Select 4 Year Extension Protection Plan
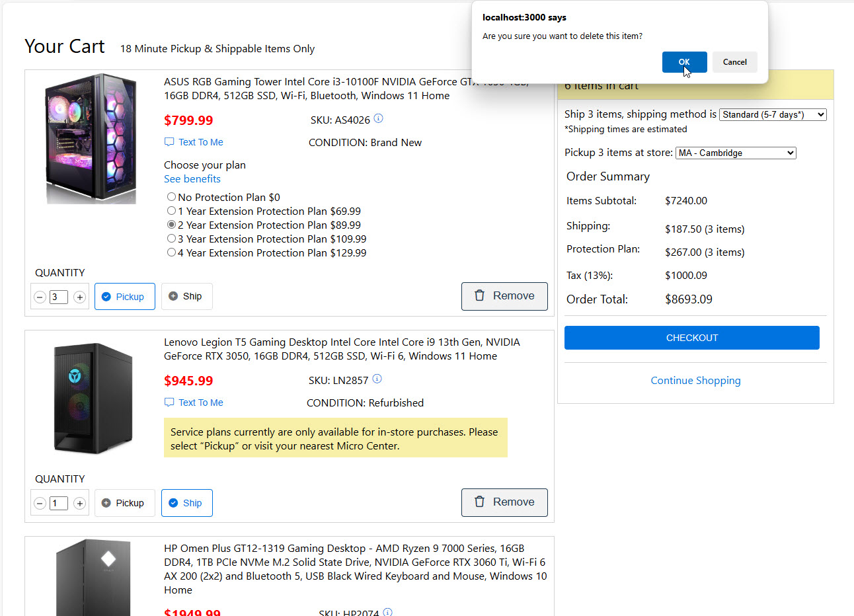 tap(172, 252)
